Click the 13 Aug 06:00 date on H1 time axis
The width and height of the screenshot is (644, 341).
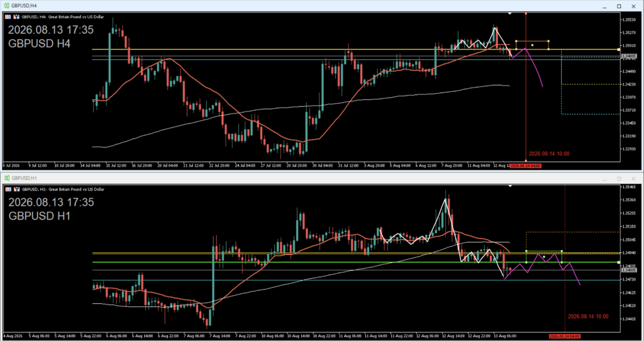coord(506,336)
